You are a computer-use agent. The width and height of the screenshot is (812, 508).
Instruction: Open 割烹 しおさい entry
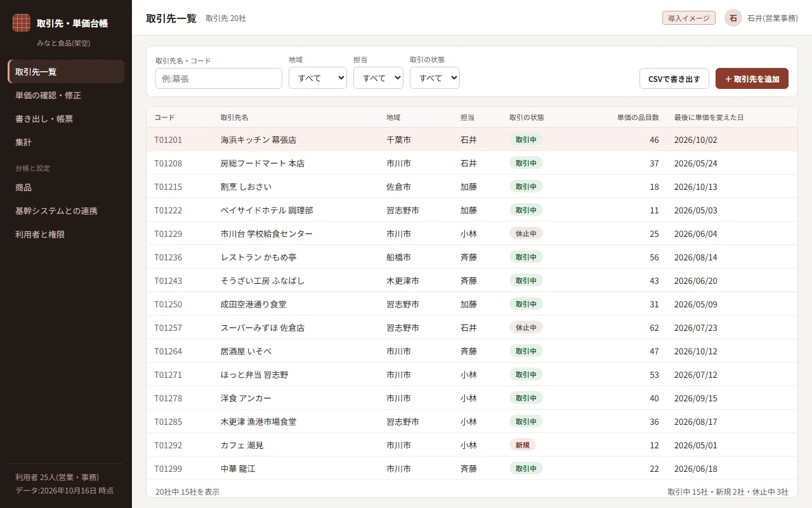click(x=472, y=187)
